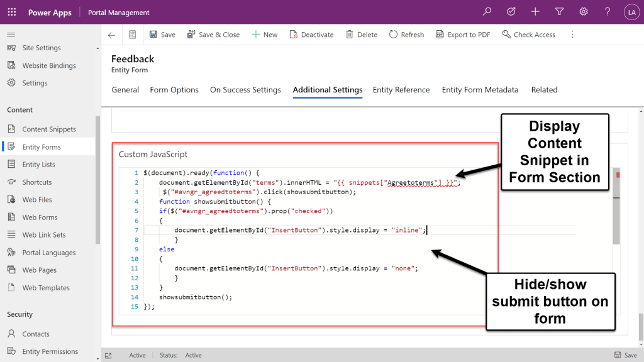Open the settings gear in top bar
The image size is (644, 362).
pos(583,12)
